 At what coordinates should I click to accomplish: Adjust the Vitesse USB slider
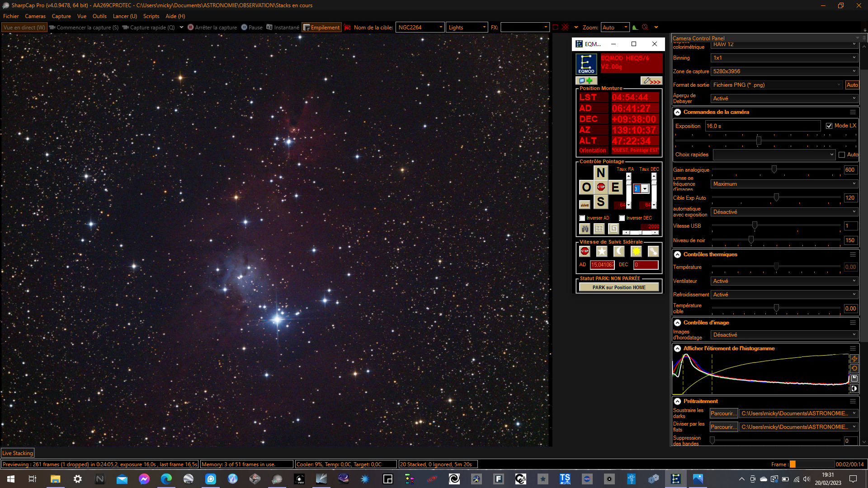click(x=755, y=225)
